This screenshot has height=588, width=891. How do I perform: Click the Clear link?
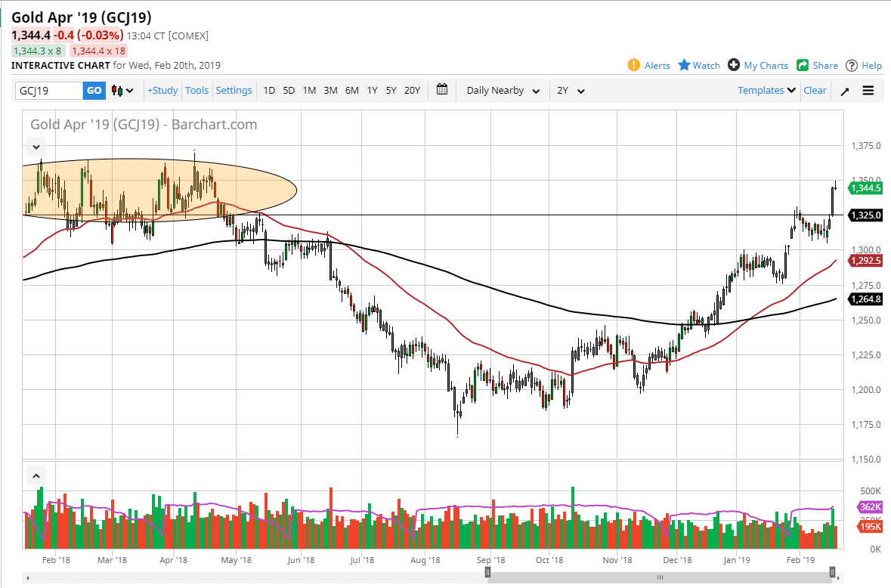click(815, 91)
